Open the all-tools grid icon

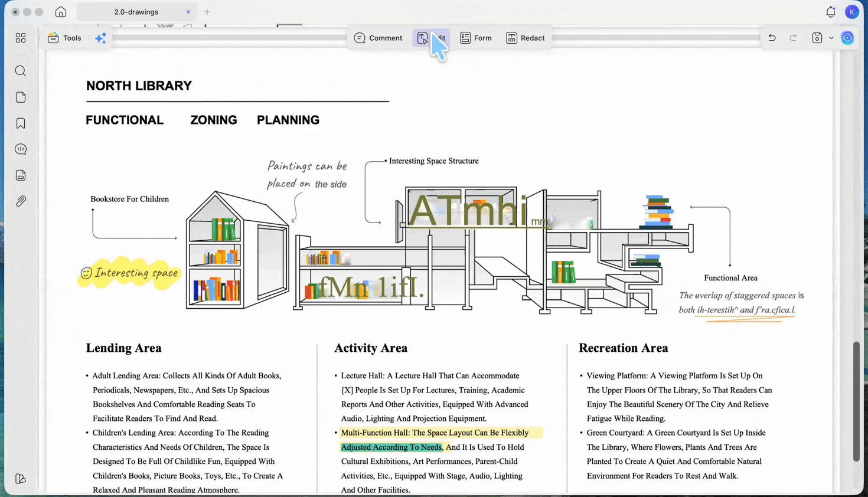[21, 38]
